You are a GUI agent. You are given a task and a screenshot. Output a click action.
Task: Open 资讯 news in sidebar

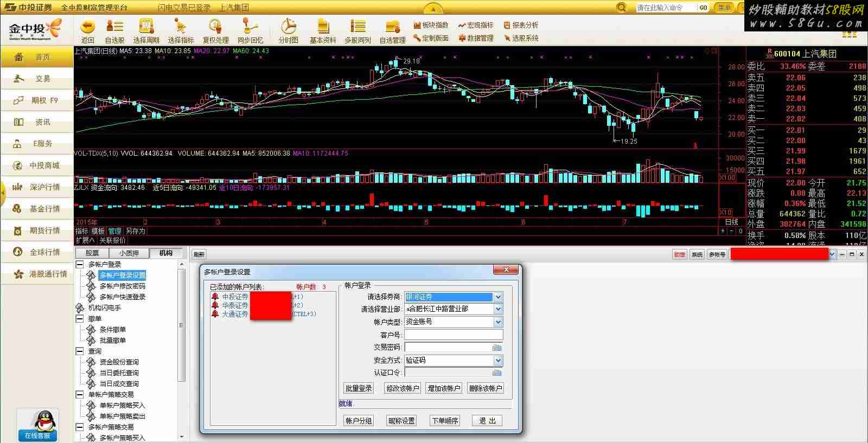point(37,122)
